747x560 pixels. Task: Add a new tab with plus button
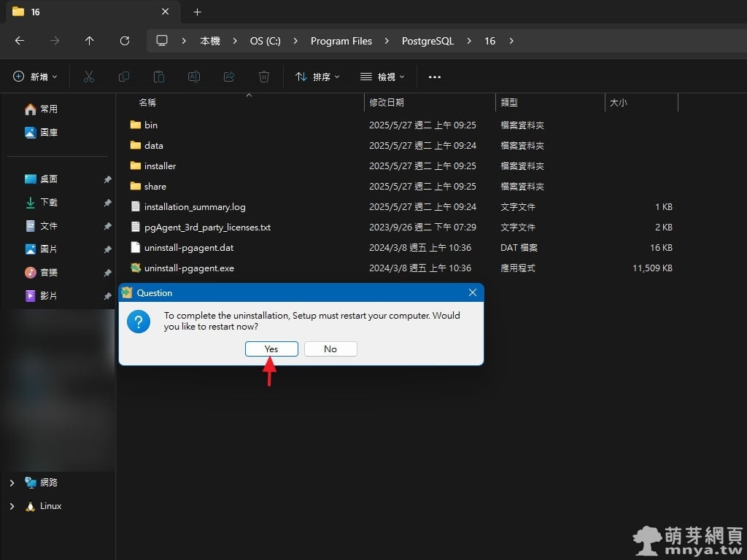pyautogui.click(x=197, y=12)
